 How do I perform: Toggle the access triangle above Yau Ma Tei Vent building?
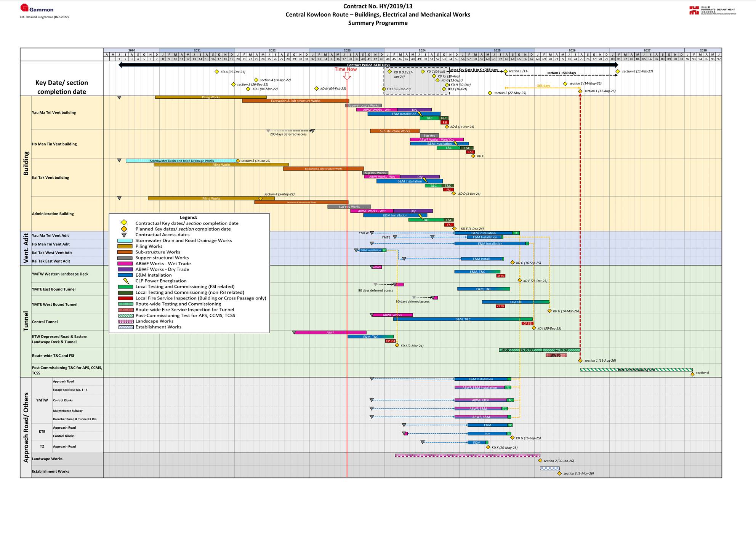[119, 98]
